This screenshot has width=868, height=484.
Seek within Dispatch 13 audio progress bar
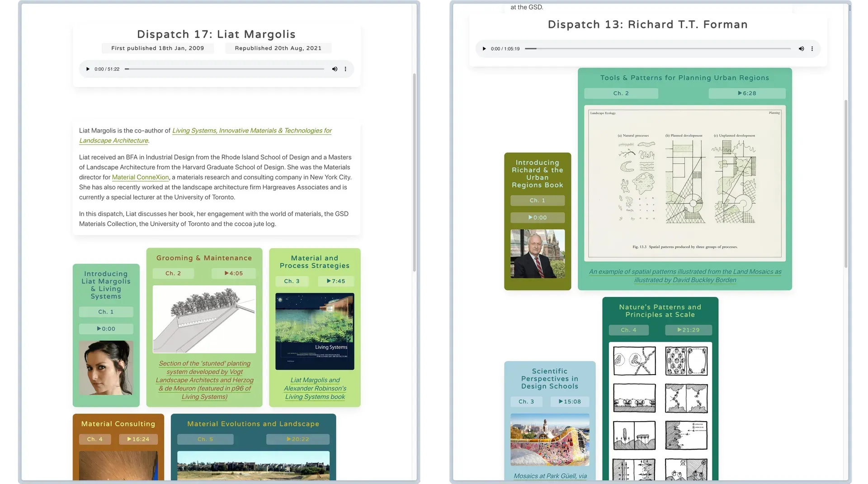click(x=657, y=49)
